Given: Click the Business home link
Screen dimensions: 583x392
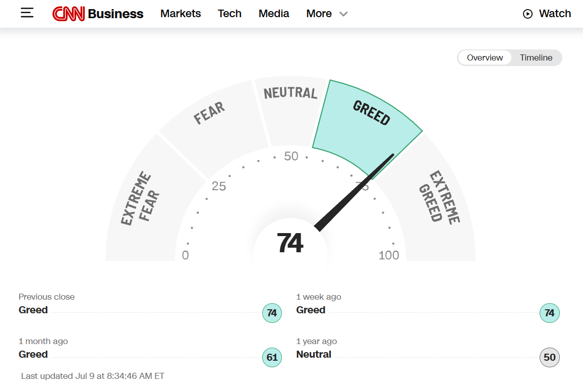Looking at the screenshot, I should click(115, 14).
